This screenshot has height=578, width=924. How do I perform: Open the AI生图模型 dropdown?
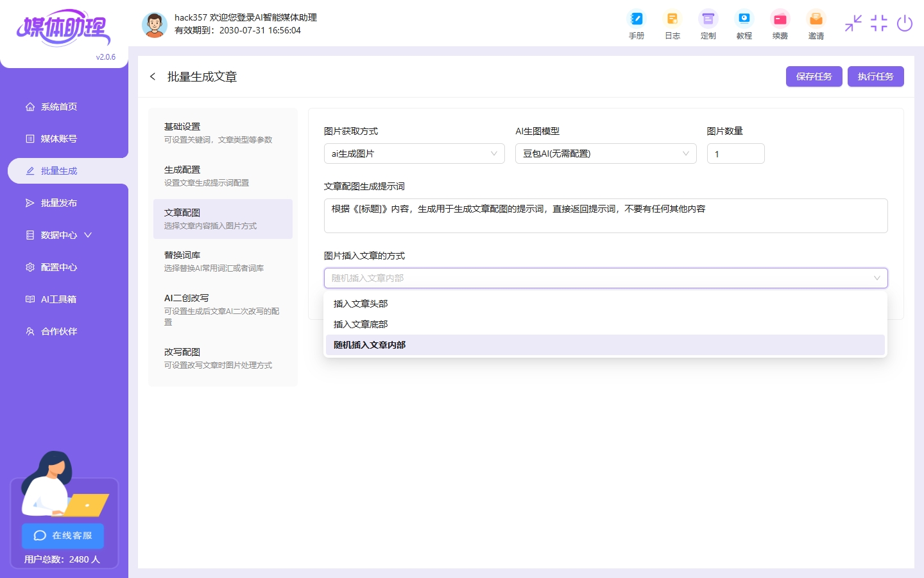(x=605, y=153)
